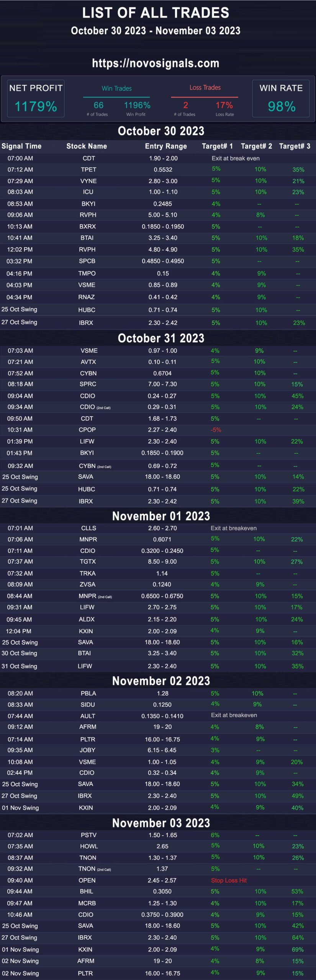Click the Target# 3 column header
This screenshot has height=980, width=316.
pyautogui.click(x=295, y=146)
